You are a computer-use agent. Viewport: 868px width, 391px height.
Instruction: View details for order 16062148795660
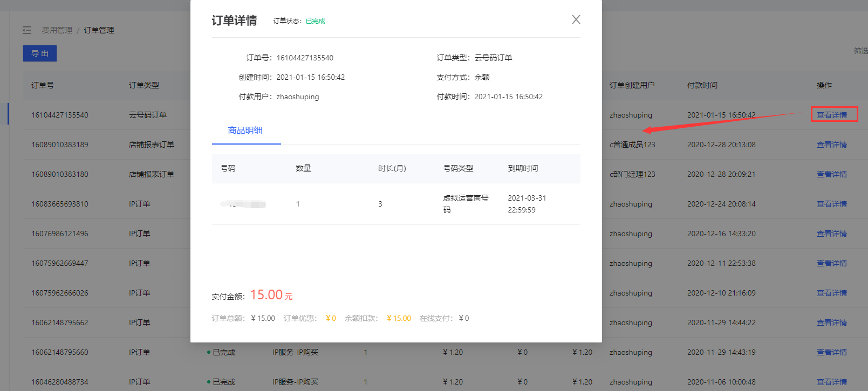point(832,352)
